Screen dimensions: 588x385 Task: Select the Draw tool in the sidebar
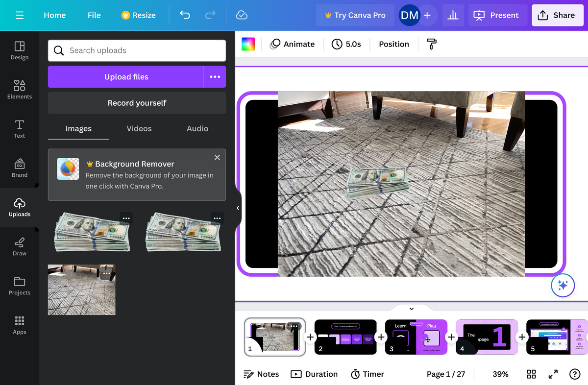[19, 246]
